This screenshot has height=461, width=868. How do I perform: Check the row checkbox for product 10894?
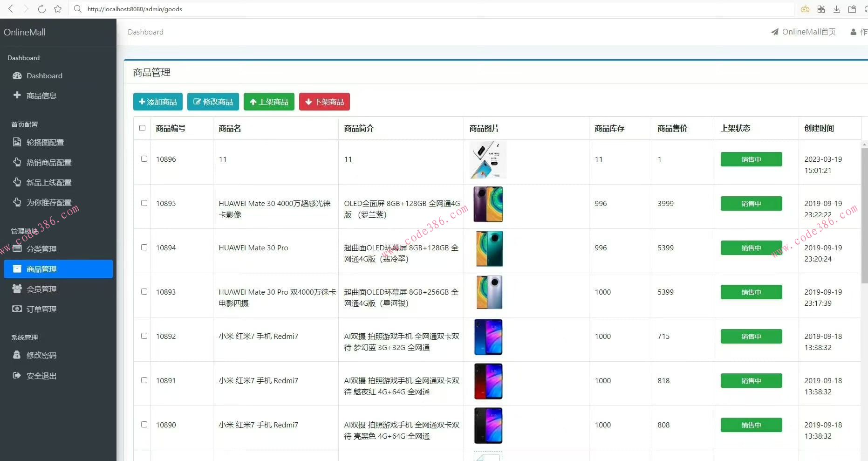(x=144, y=248)
